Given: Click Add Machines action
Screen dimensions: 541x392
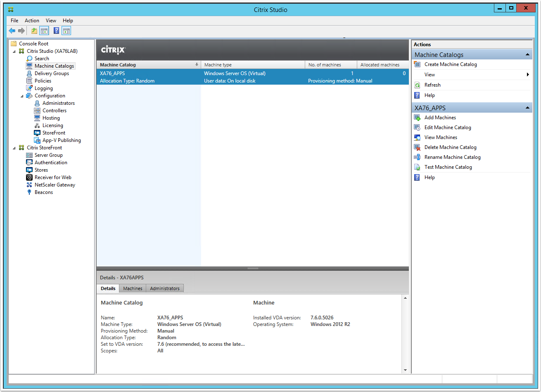Looking at the screenshot, I should pyautogui.click(x=440, y=118).
